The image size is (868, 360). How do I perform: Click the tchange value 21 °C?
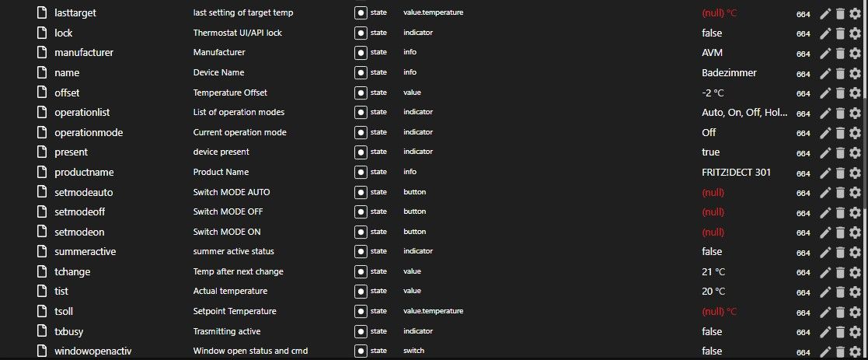tap(713, 271)
